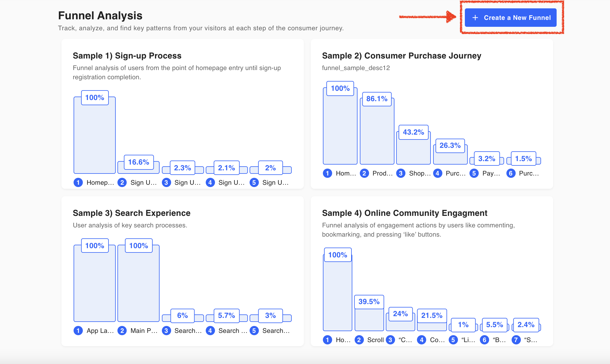Screen dimensions: 610x364
Task: Open Sample 4) Online Community Engagment title
Action: [405, 213]
